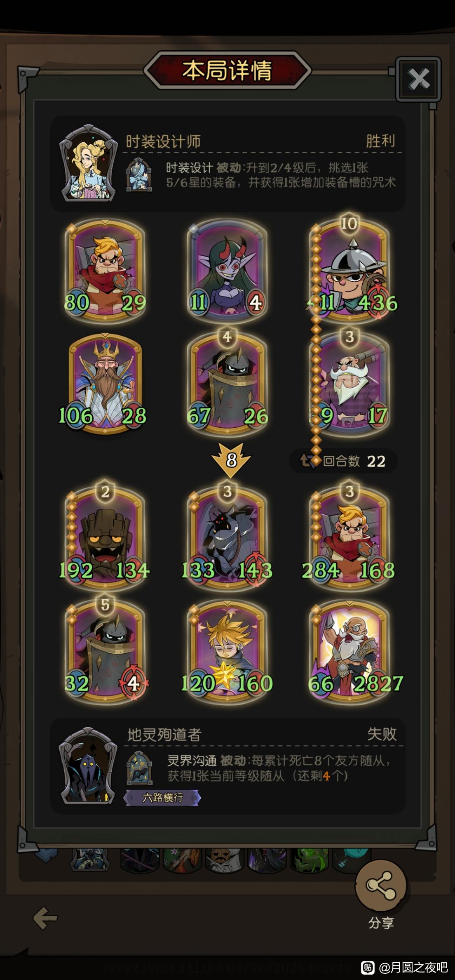This screenshot has width=455, height=980.
Task: Open the 时装设计 passive skill icon
Action: click(x=139, y=175)
